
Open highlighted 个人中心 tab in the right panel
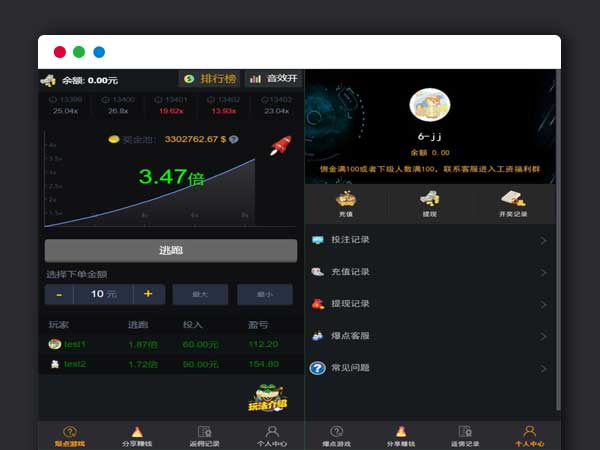[530, 436]
